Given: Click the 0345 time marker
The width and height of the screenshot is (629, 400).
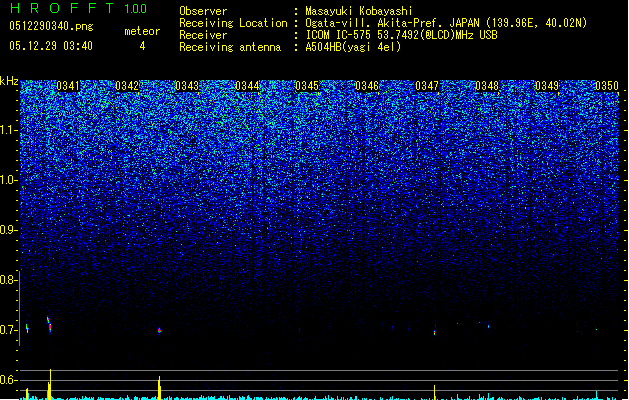Looking at the screenshot, I should (307, 86).
